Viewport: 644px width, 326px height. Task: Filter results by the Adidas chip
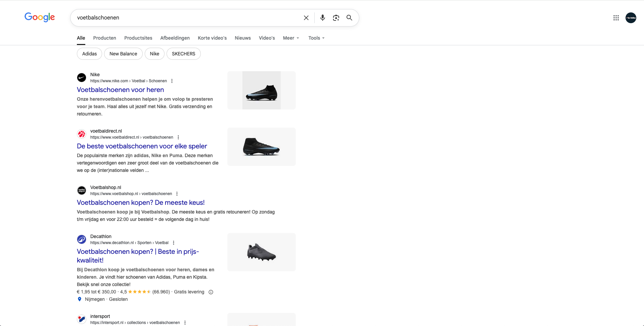point(89,54)
